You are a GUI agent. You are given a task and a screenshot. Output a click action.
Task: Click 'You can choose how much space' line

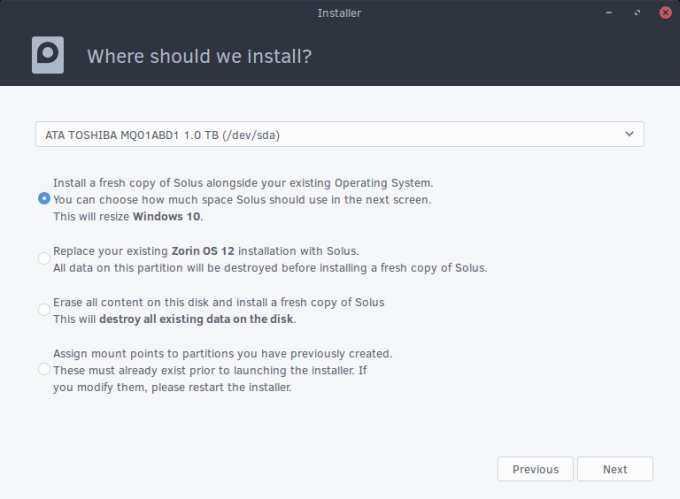[x=242, y=200]
